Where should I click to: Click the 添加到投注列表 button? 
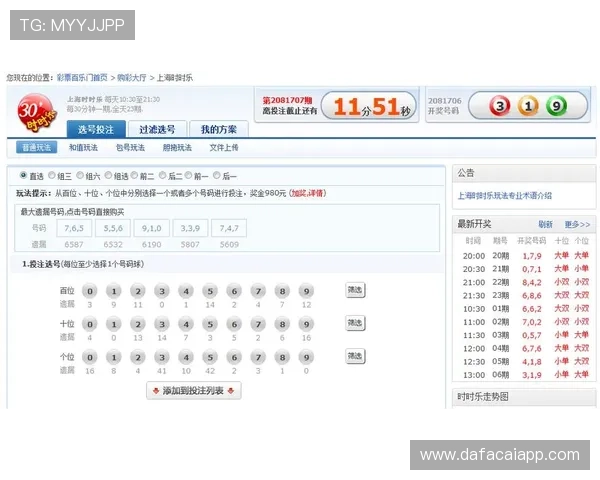coord(194,391)
